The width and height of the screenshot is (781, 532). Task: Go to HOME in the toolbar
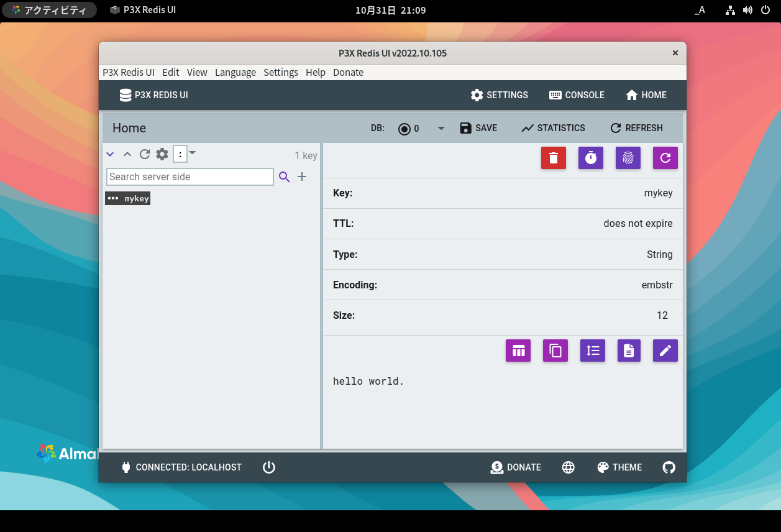click(646, 95)
